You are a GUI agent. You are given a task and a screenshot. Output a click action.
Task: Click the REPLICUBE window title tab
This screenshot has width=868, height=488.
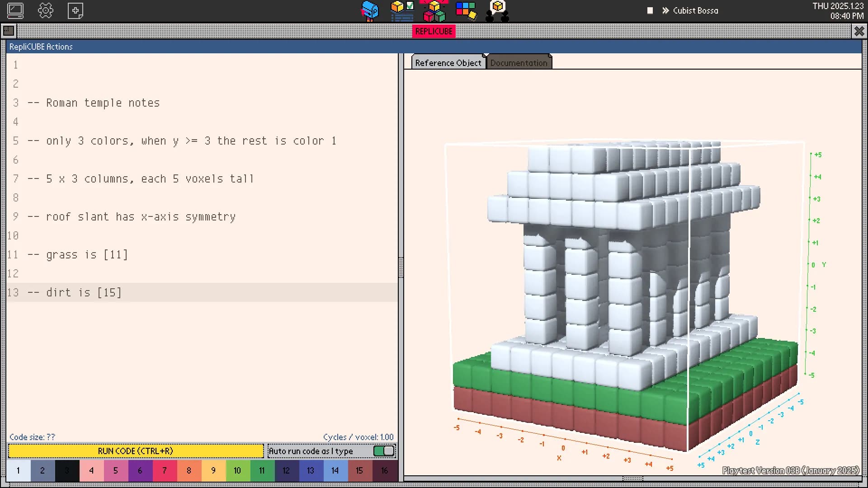[x=434, y=31]
